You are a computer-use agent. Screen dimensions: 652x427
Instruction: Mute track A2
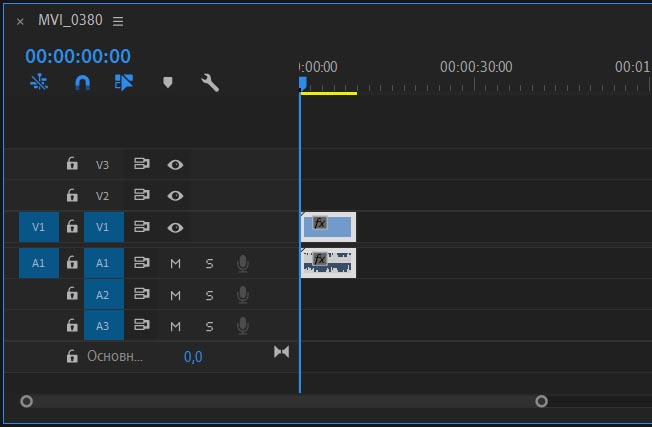(175, 295)
